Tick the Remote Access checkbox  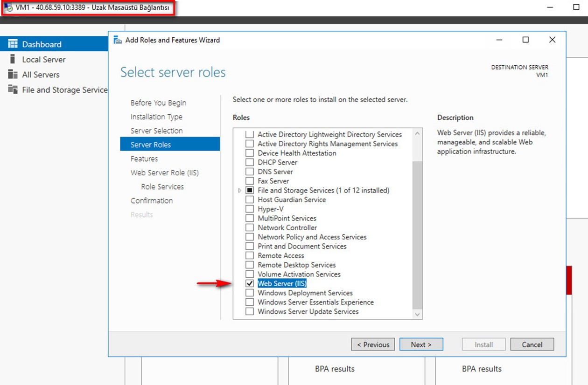coord(250,255)
